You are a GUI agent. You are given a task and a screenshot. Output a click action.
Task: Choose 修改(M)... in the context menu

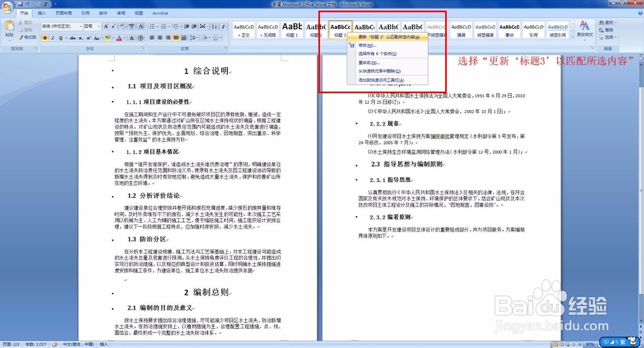click(x=388, y=45)
